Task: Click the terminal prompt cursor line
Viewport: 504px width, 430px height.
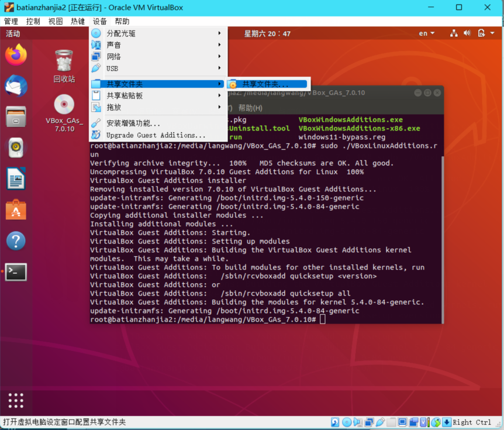Action: coord(208,319)
